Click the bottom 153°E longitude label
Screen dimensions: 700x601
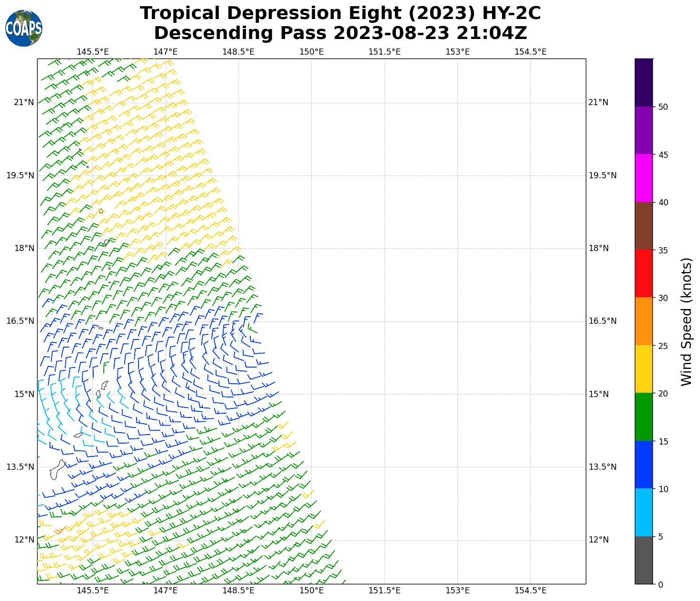(457, 591)
